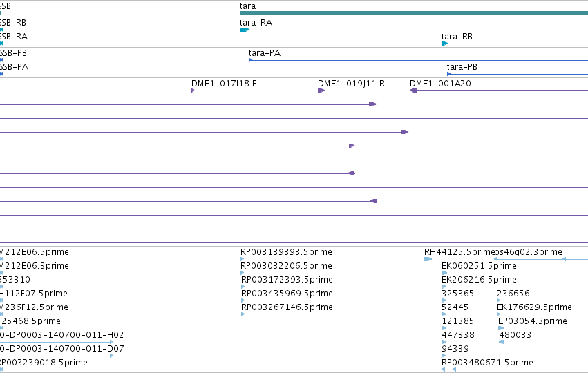Viewport: 588px width, 373px height.
Task: Click the EP03054.3prime EST label
Action: tap(533, 321)
